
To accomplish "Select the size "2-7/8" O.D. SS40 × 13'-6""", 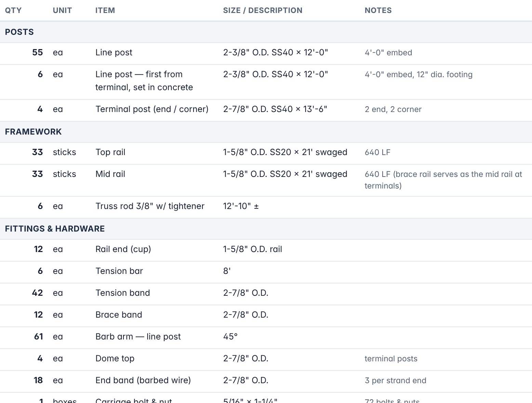I will tap(275, 109).
